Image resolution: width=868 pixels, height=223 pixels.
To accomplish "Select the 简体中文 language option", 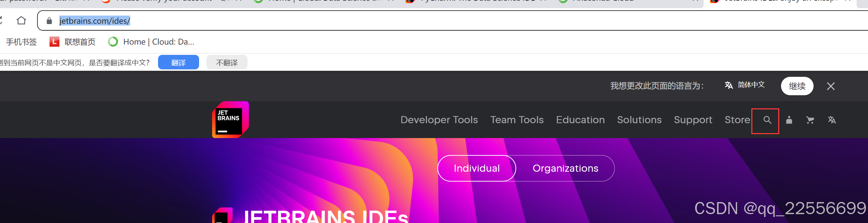I will pyautogui.click(x=745, y=85).
